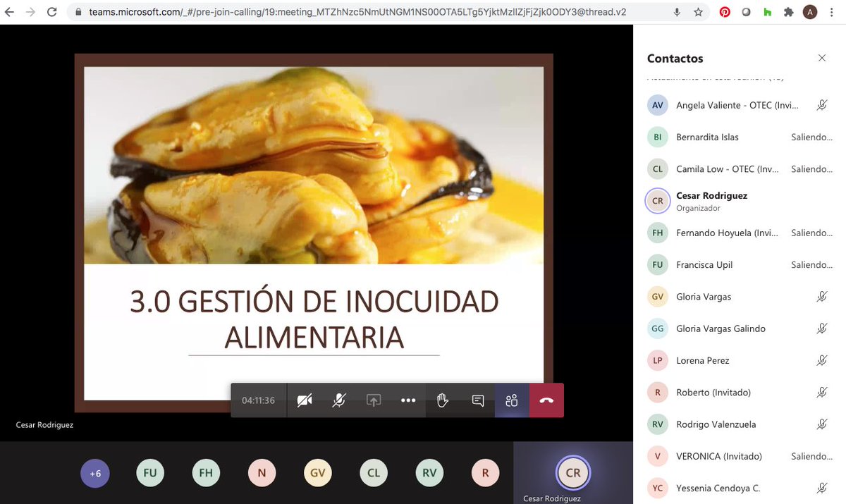Select the GV participant avatar in bottom strip

(x=318, y=473)
